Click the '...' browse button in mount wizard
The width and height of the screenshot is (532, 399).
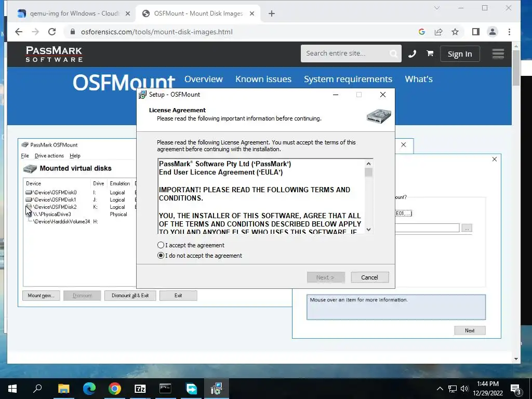click(467, 228)
